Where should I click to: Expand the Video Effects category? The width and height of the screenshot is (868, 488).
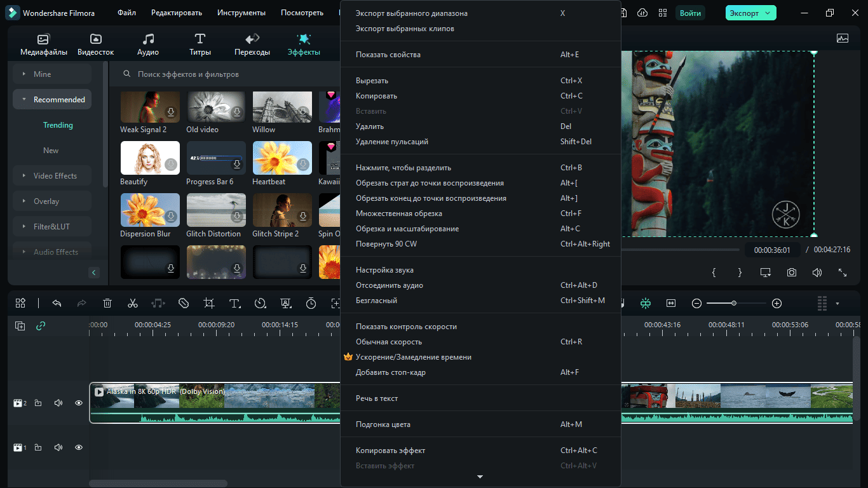(x=52, y=176)
